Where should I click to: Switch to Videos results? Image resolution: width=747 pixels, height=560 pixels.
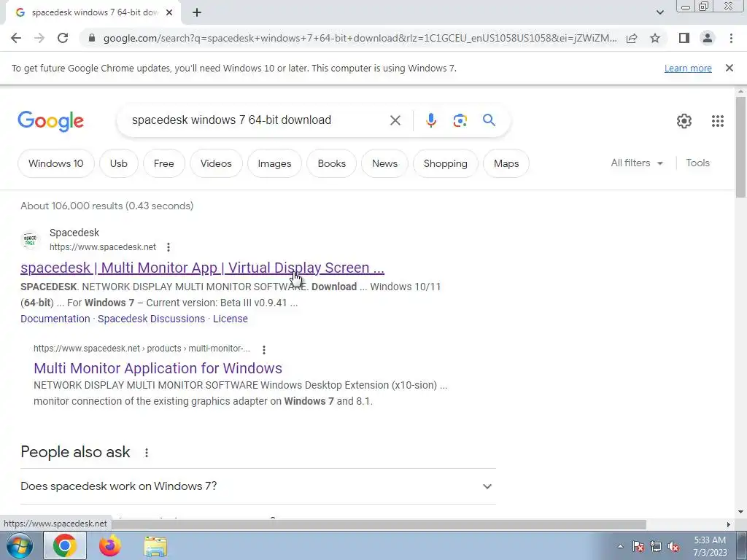tap(216, 163)
